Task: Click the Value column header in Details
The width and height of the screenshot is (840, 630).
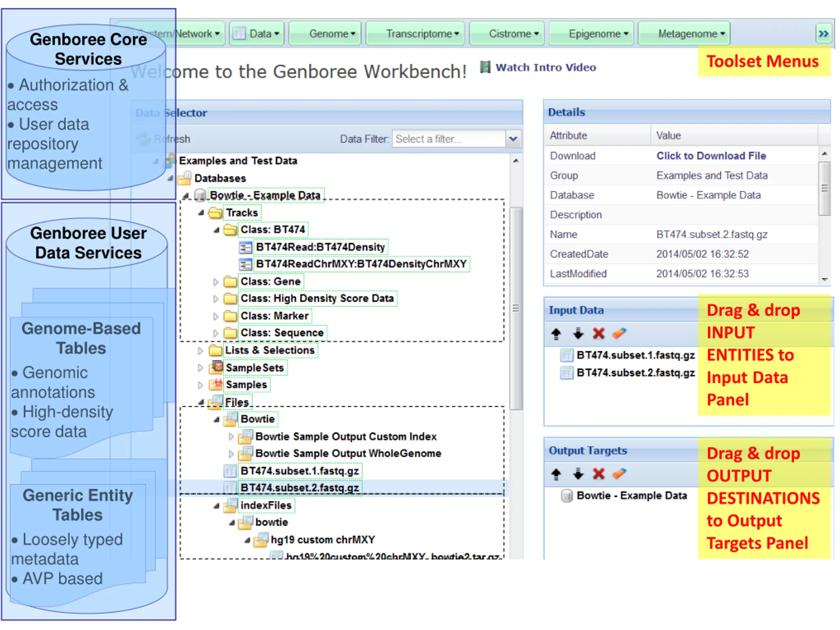Action: coord(734,136)
